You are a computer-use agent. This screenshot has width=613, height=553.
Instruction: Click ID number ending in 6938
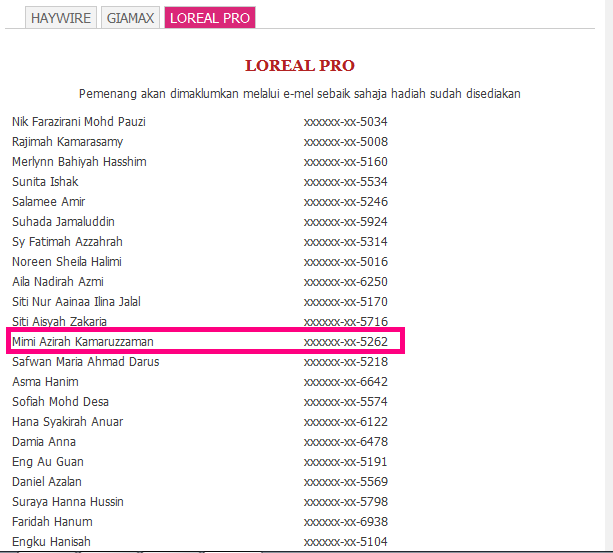345,522
